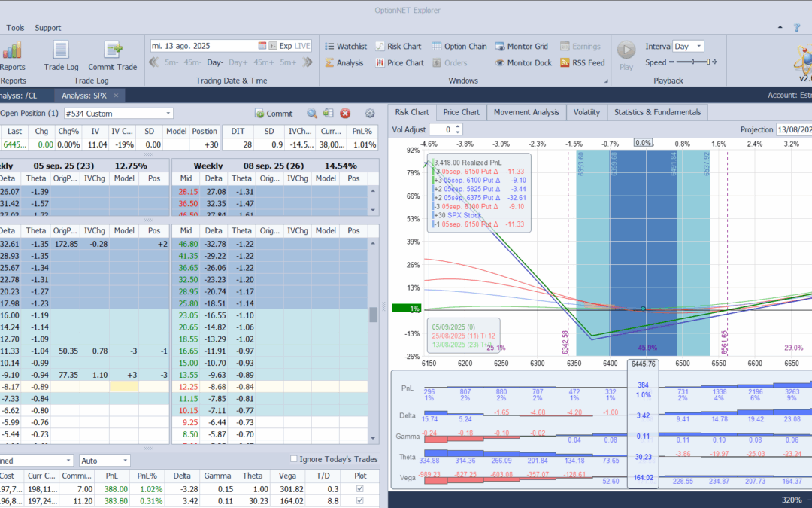Adjust the playback Speed slider

[x=692, y=62]
